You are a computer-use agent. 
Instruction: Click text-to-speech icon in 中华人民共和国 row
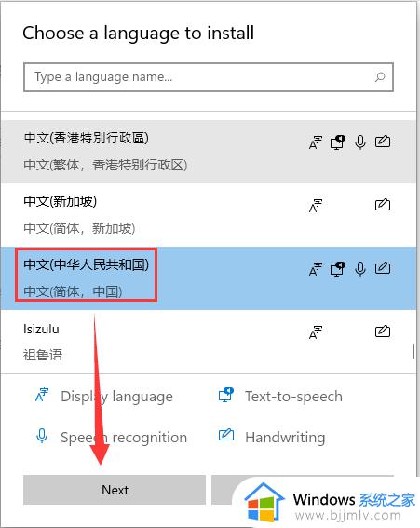[x=338, y=269]
